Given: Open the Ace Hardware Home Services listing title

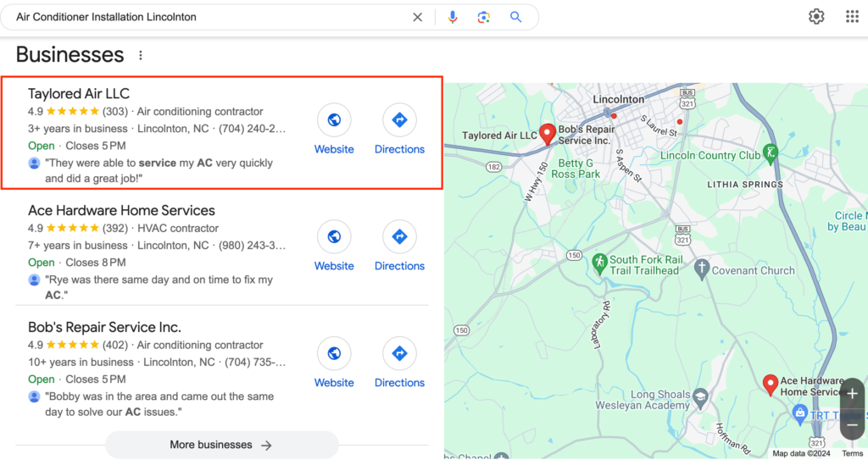Looking at the screenshot, I should 121,210.
